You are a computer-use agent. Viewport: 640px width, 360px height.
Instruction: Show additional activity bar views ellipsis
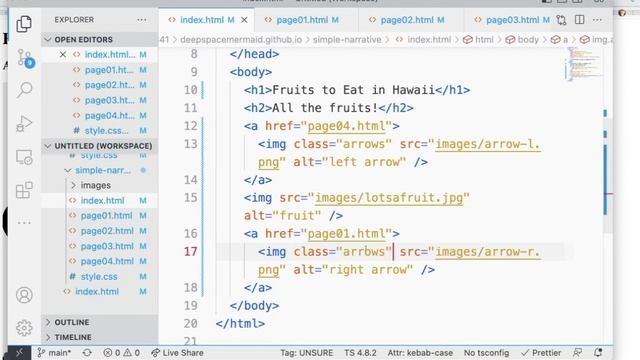click(24, 223)
